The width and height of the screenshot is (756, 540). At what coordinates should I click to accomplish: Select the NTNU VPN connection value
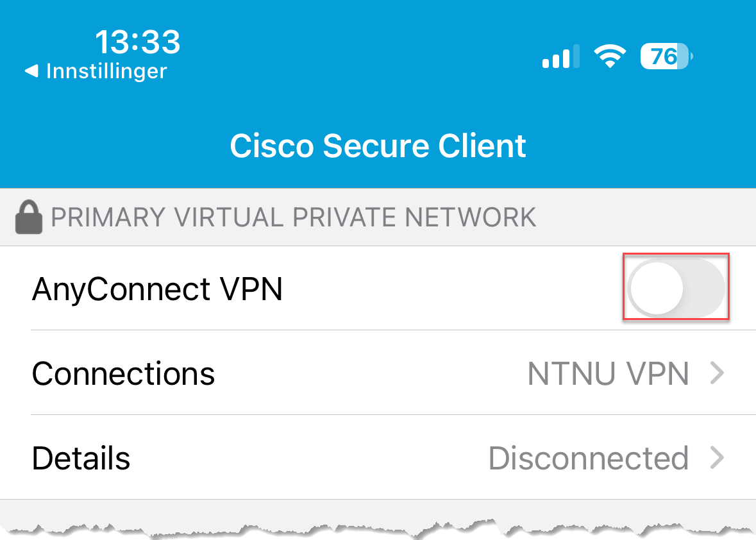[608, 374]
